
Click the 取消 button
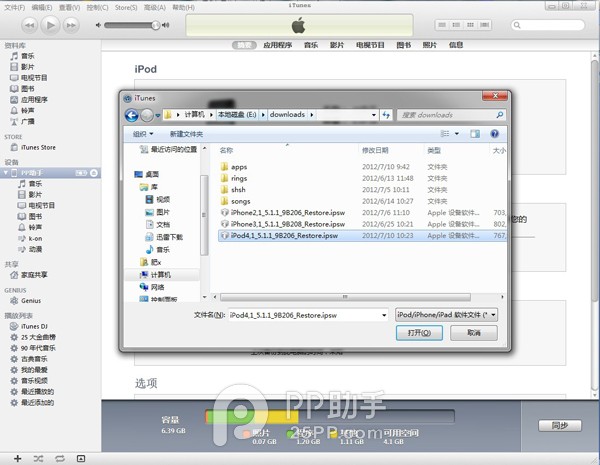[x=474, y=333]
